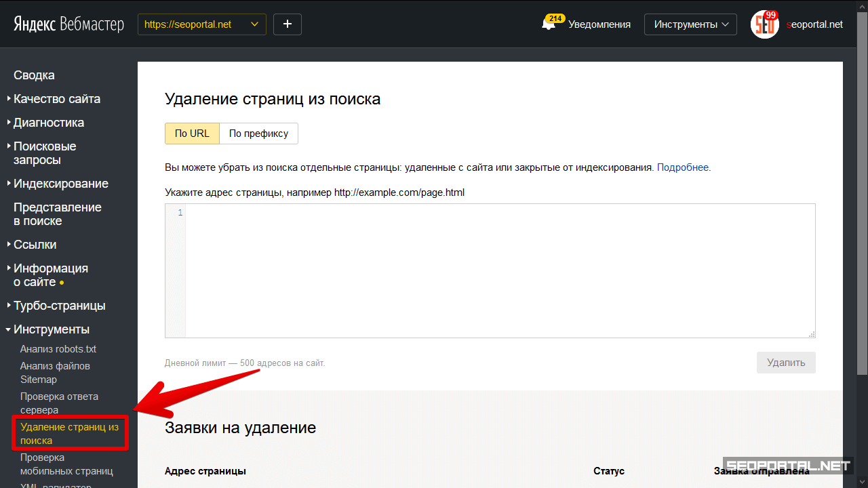The height and width of the screenshot is (488, 868).
Task: Click the notifications bell icon
Action: click(549, 24)
